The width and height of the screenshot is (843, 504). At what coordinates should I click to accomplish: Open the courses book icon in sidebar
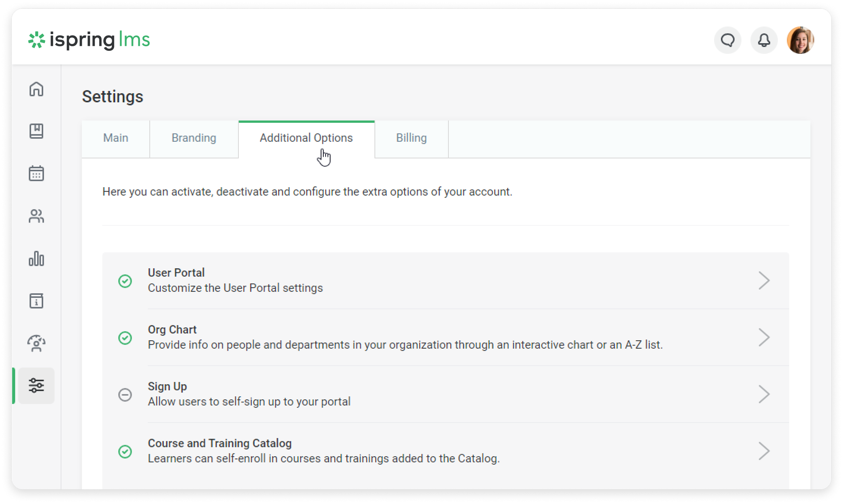click(36, 131)
